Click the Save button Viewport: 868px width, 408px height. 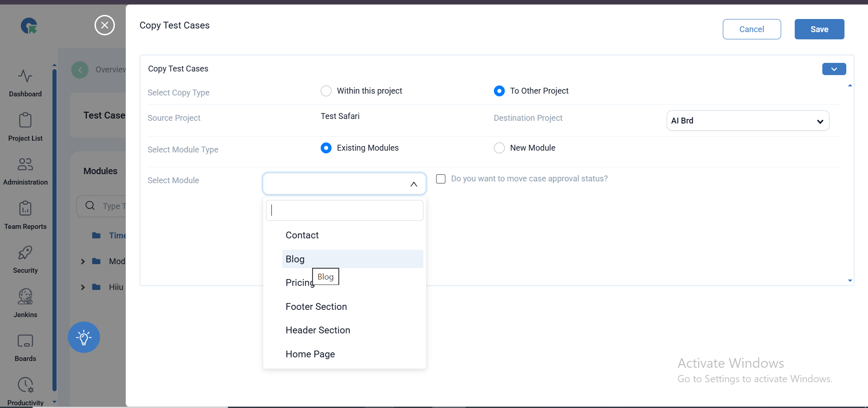pyautogui.click(x=819, y=29)
